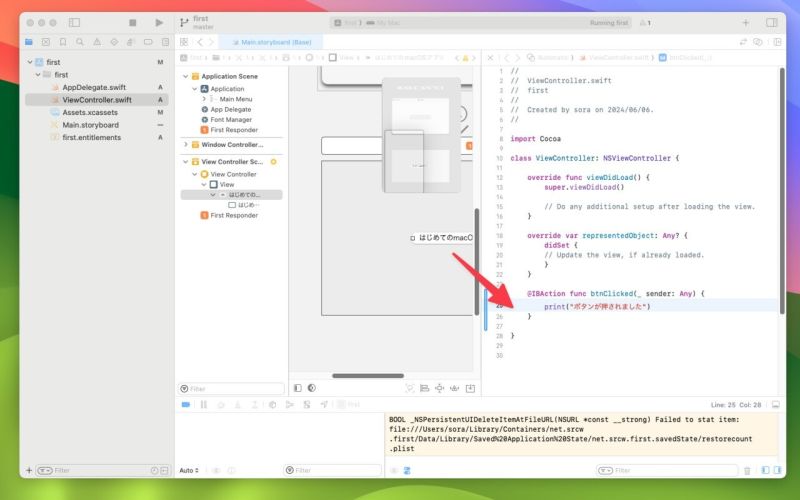
Task: Open first.entitlements in the navigator
Action: tap(91, 137)
